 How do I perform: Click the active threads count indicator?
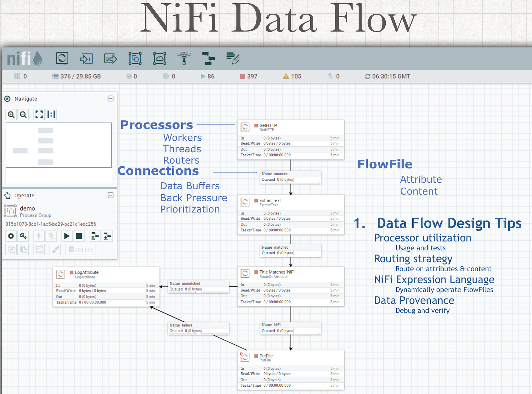click(x=20, y=76)
